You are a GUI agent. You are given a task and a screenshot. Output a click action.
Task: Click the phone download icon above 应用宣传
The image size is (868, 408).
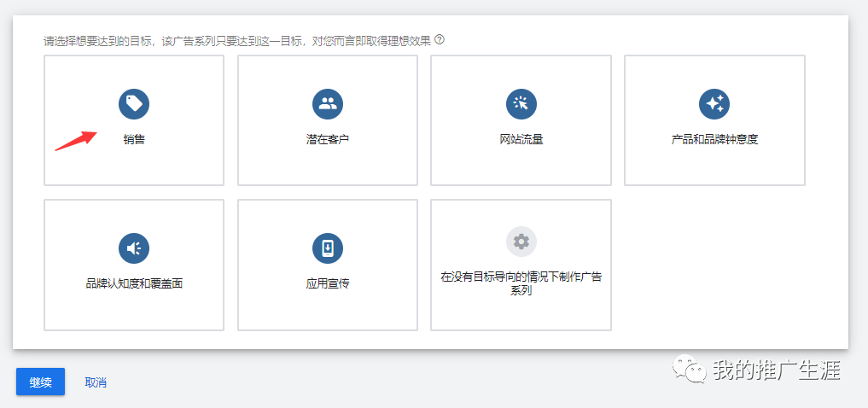pyautogui.click(x=328, y=248)
